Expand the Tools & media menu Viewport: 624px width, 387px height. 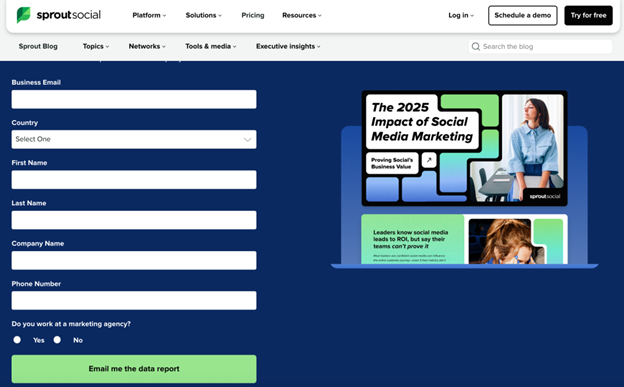coord(211,46)
